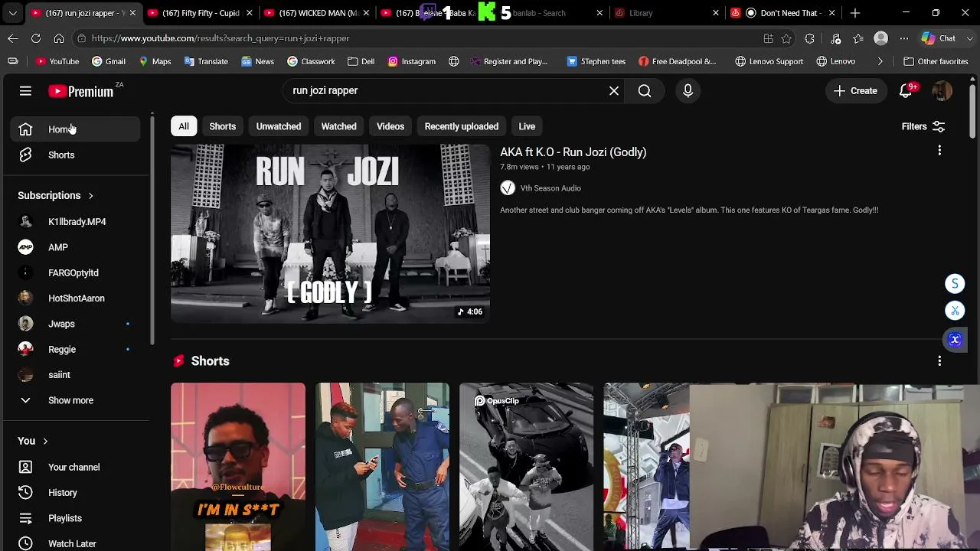
Task: Open the Maps bookmark
Action: pyautogui.click(x=155, y=61)
